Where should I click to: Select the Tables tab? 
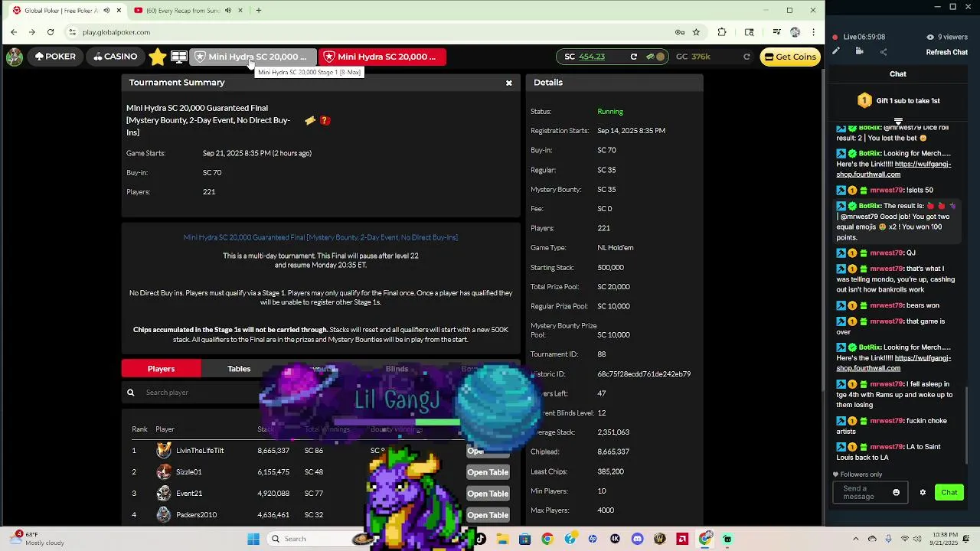[x=239, y=369]
